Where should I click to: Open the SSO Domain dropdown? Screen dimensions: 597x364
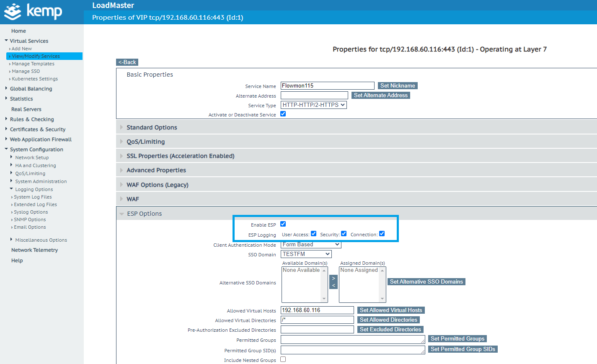coord(306,254)
